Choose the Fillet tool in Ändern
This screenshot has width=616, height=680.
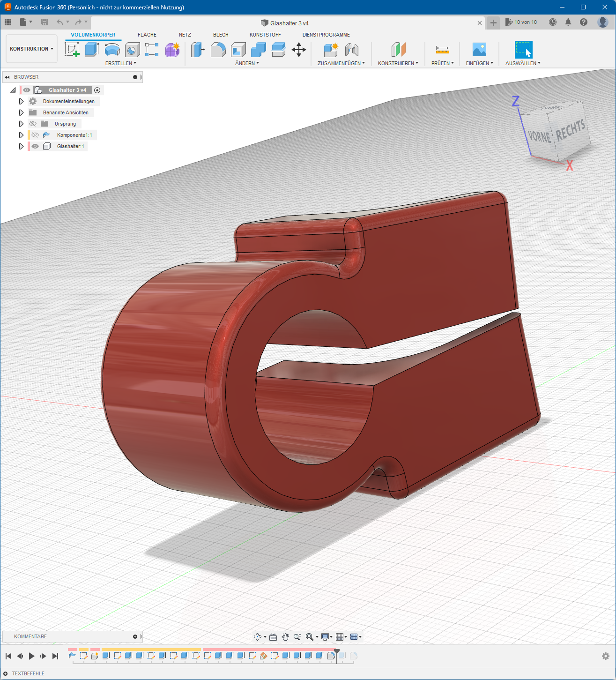tap(218, 49)
